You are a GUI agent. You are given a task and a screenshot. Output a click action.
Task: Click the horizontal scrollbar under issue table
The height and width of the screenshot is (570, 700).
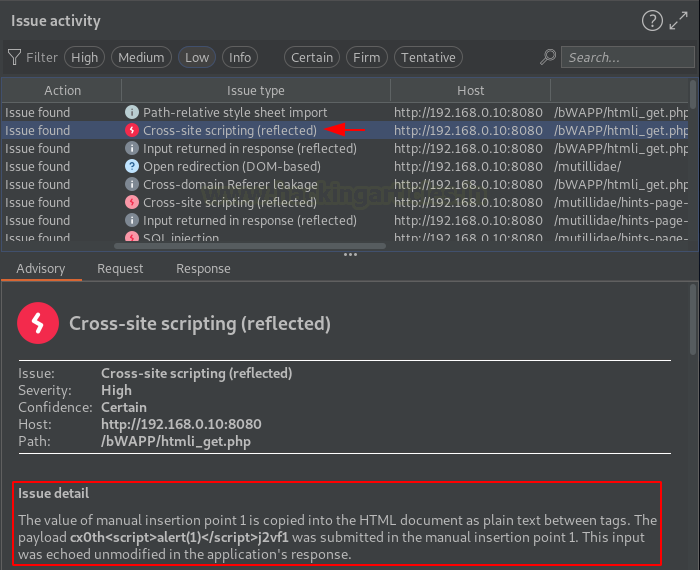click(x=250, y=246)
